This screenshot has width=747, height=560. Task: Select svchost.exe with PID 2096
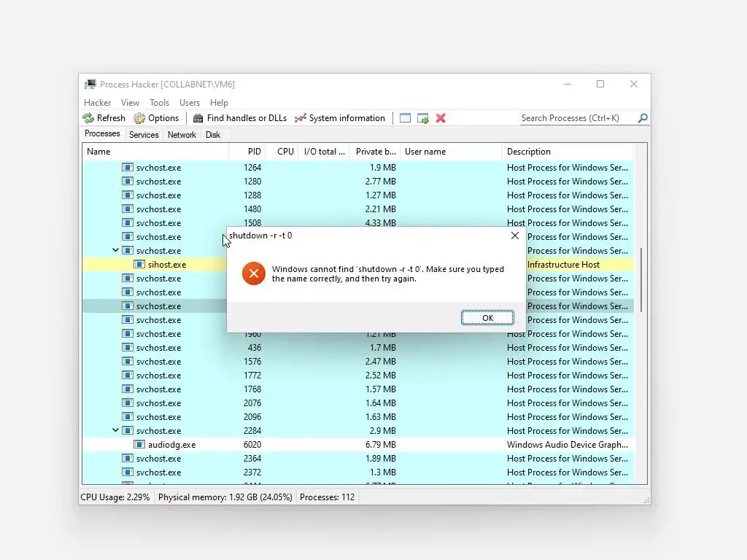click(x=357, y=416)
